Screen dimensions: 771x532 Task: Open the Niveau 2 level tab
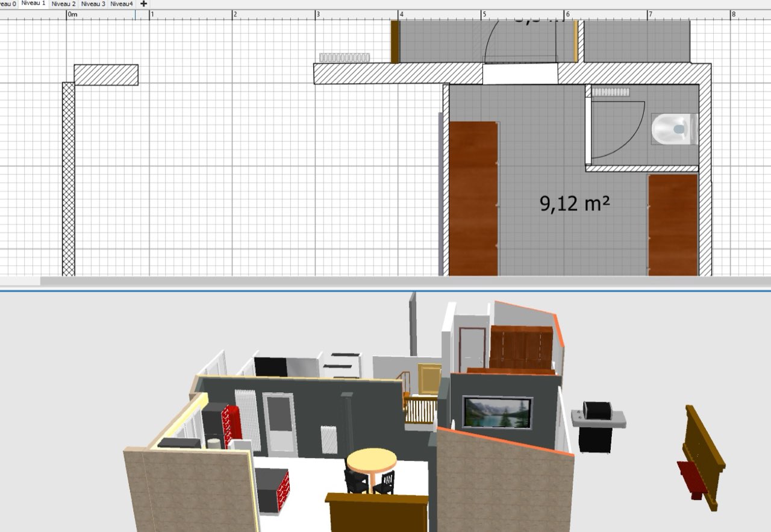tap(63, 4)
